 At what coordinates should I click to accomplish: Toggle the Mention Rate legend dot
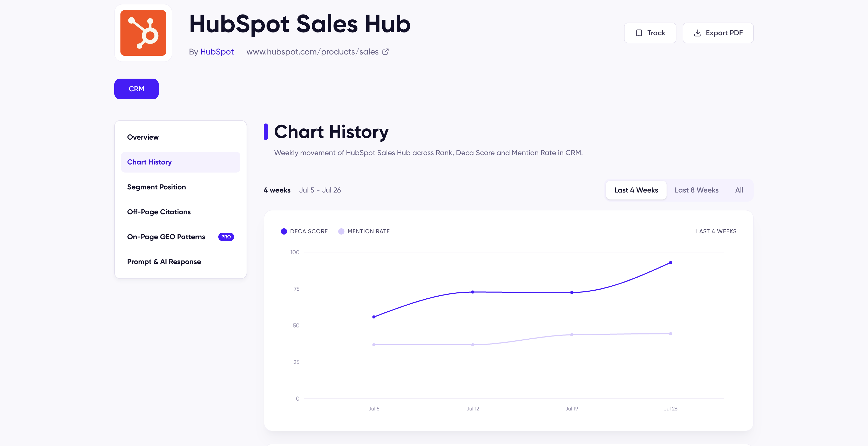[341, 231]
